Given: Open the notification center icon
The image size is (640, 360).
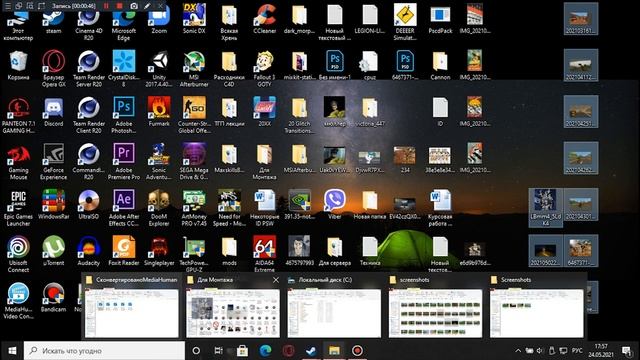Looking at the screenshot, I should [x=626, y=351].
